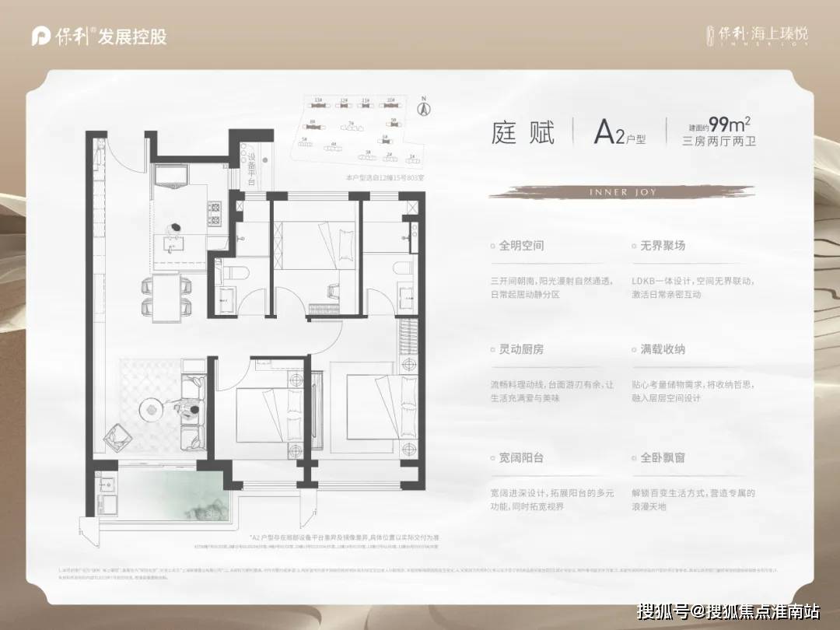The width and height of the screenshot is (840, 630).
Task: Click building 10# in the site plan
Action: tap(391, 106)
